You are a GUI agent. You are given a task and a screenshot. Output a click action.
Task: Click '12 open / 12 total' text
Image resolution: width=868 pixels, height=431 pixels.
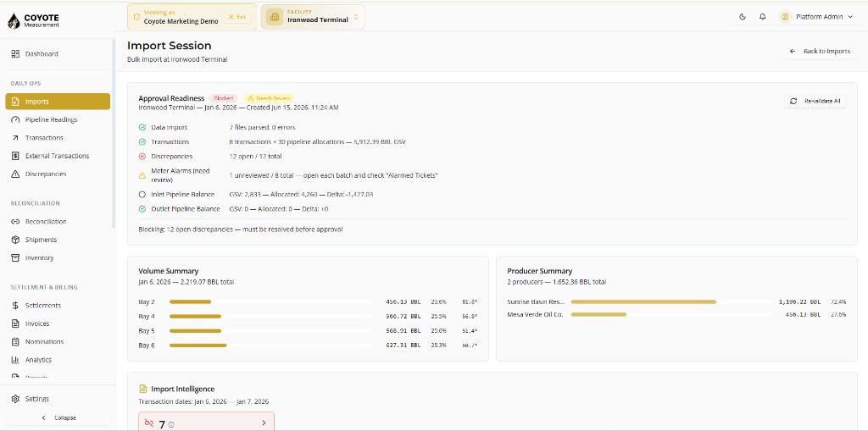pos(256,156)
